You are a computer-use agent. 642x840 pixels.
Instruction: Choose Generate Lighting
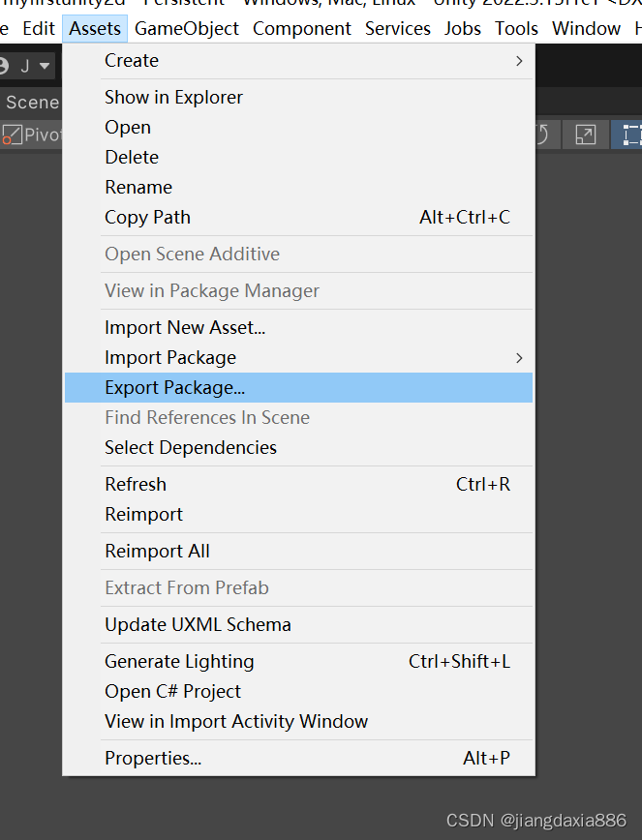[x=298, y=662]
